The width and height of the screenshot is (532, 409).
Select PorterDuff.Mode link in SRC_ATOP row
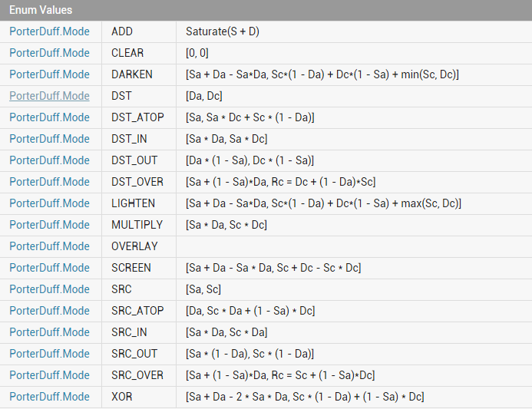[50, 311]
